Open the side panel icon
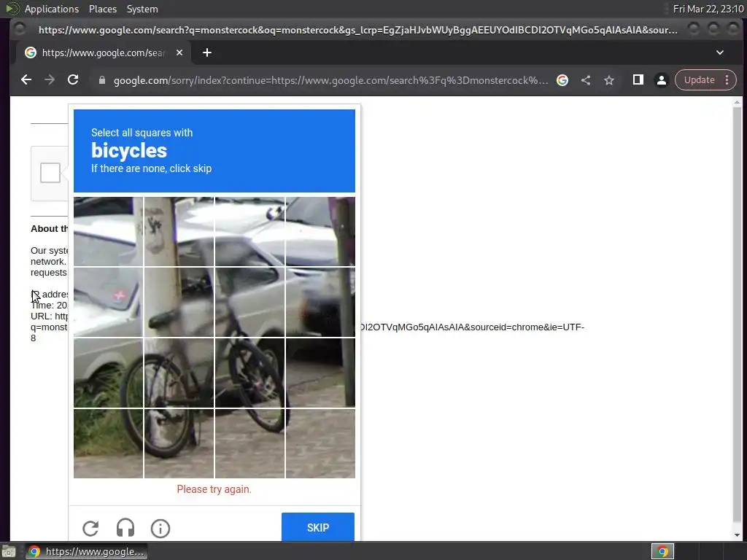The height and width of the screenshot is (560, 747). tap(638, 80)
